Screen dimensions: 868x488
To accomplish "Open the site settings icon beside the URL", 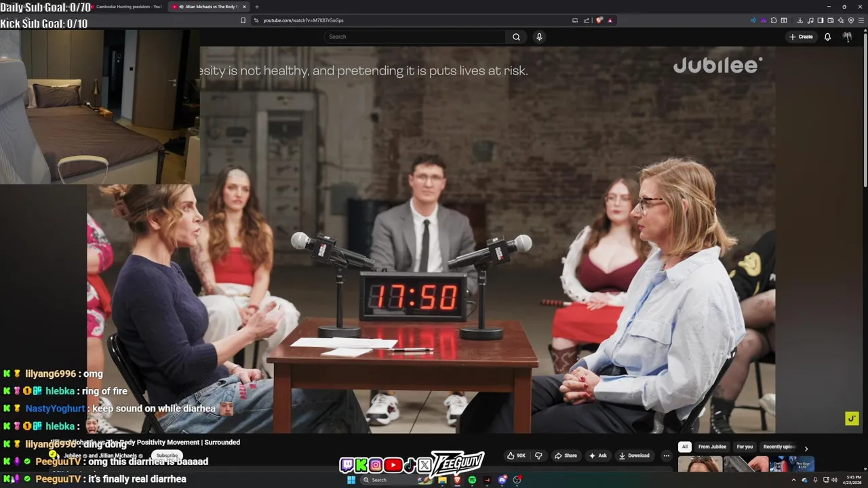I will pyautogui.click(x=256, y=20).
